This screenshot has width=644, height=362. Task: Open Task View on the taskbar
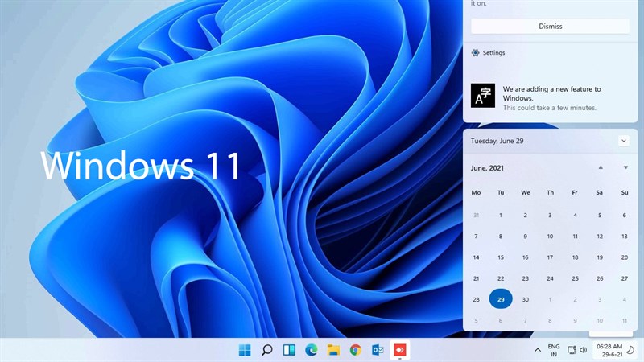289,350
